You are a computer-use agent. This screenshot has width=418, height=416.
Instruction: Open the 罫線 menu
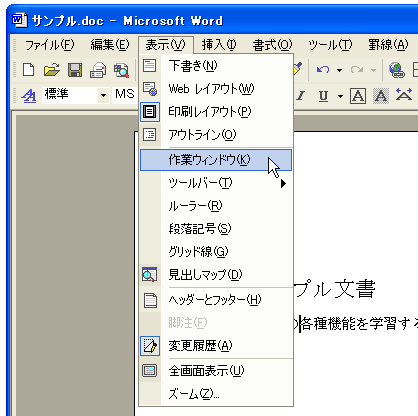point(388,45)
